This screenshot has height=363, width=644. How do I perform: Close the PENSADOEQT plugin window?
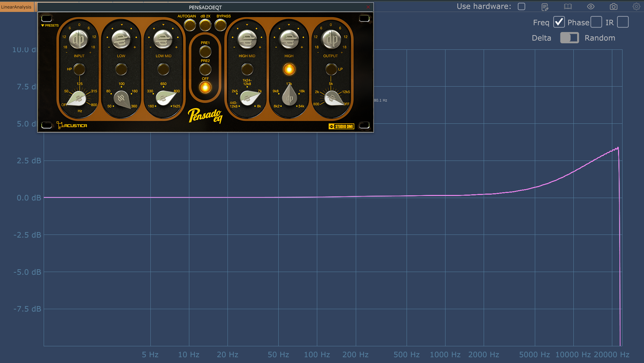pyautogui.click(x=368, y=7)
